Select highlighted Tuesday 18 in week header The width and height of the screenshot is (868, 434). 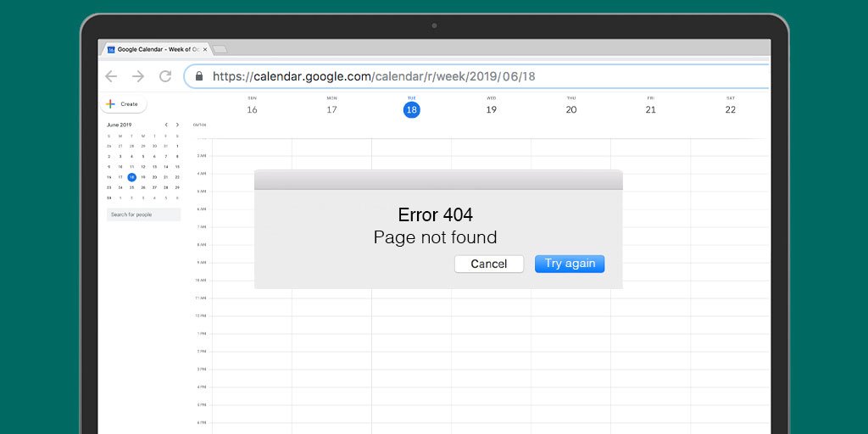[411, 109]
